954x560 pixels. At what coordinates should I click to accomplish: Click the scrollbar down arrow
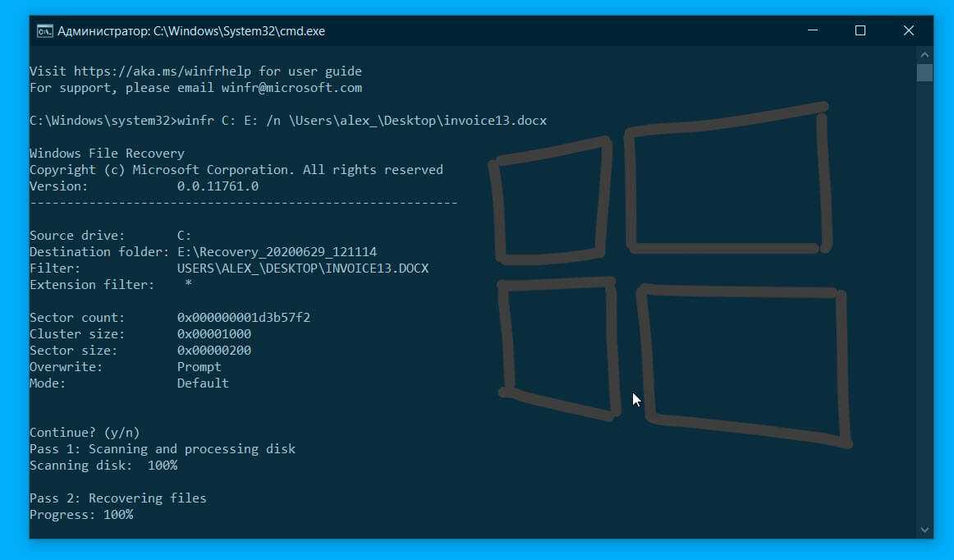point(924,530)
